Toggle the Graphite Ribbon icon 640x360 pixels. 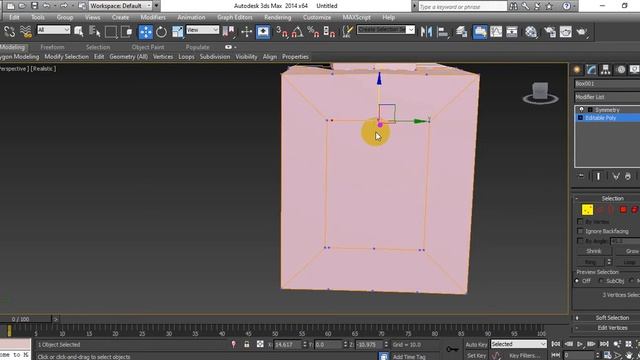(x=480, y=32)
